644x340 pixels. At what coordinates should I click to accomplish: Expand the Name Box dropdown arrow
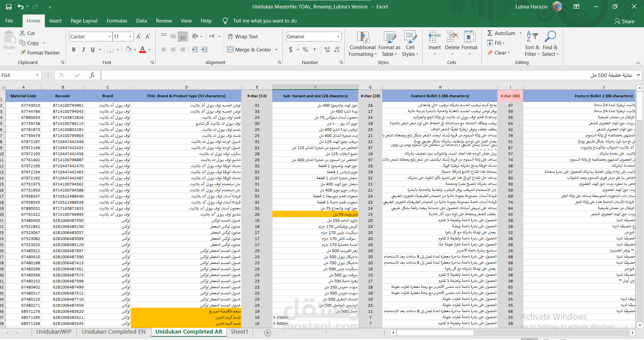coord(37,75)
